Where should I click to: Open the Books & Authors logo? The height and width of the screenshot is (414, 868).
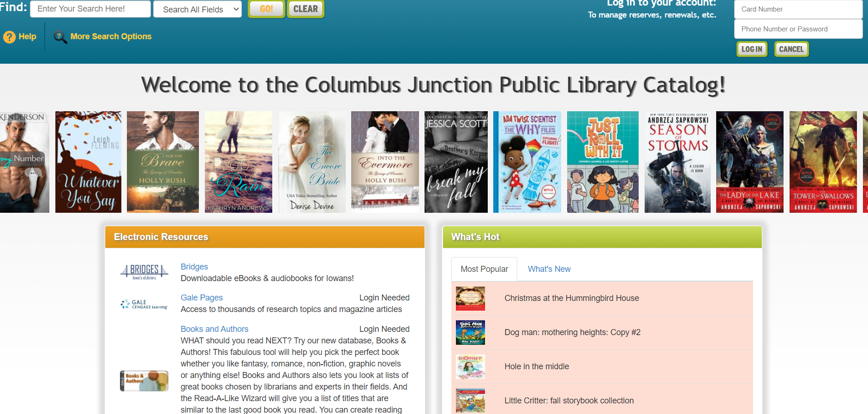click(144, 381)
